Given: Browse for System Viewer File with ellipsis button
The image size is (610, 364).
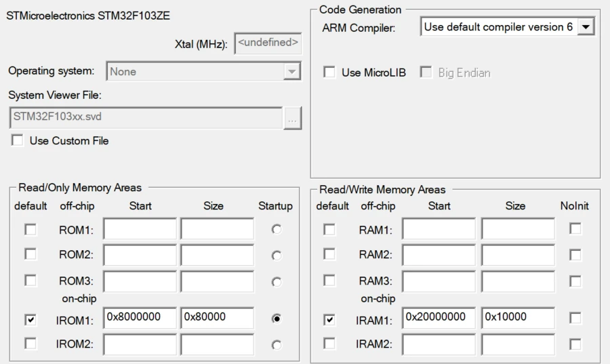Looking at the screenshot, I should click(x=293, y=118).
